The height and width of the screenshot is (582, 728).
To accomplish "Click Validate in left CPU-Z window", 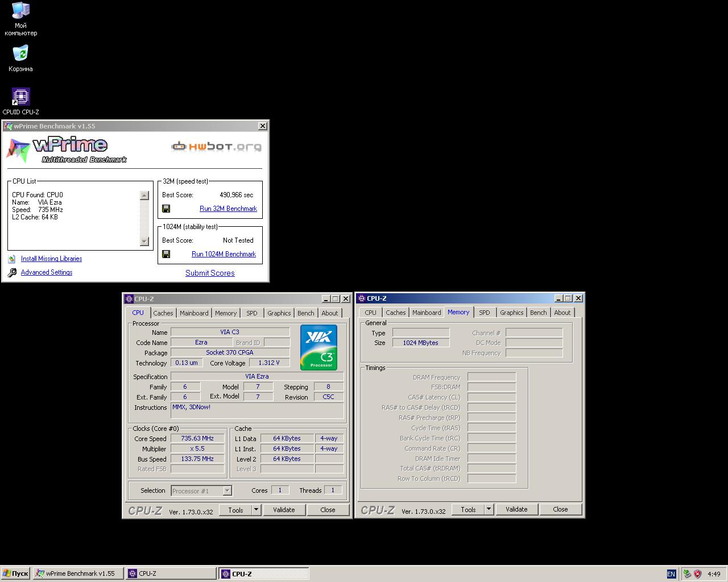I will point(284,510).
